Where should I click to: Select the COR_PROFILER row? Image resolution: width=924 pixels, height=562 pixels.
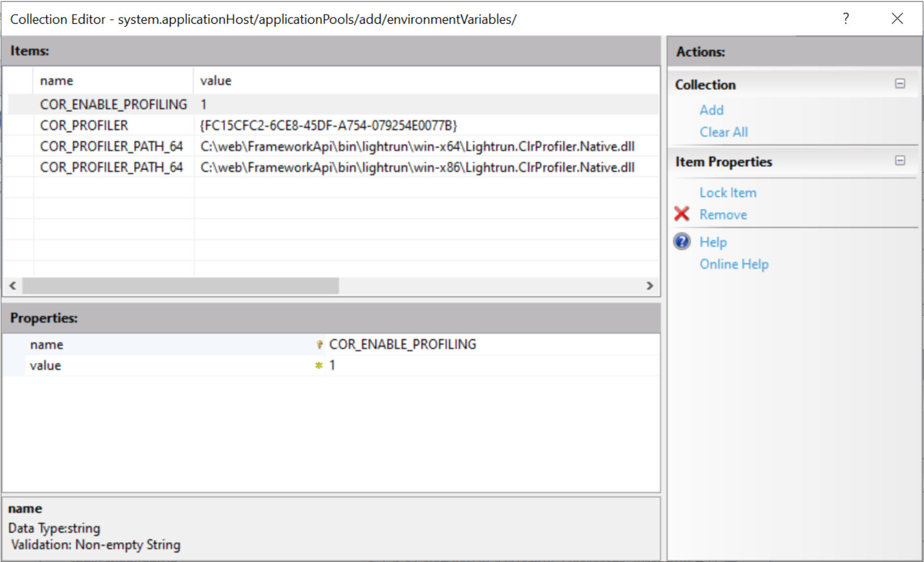click(84, 126)
